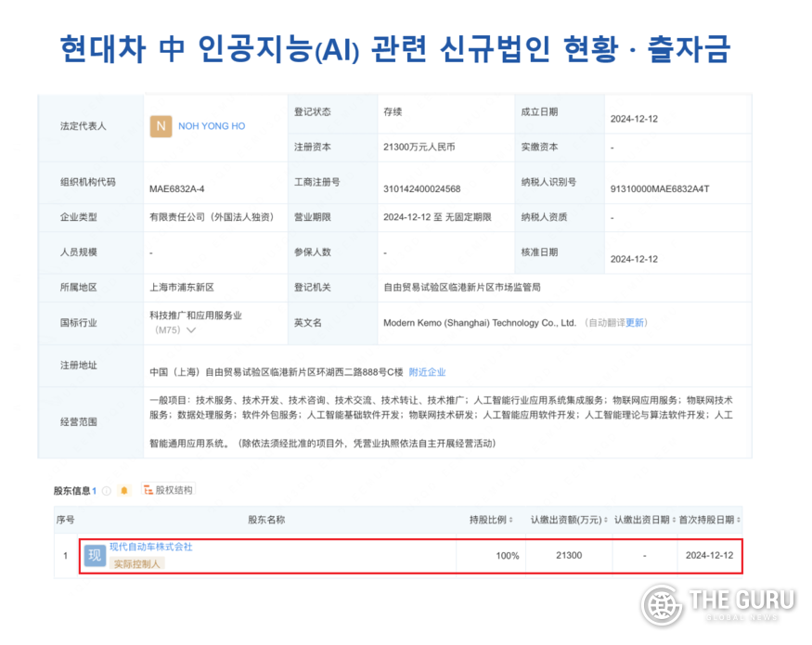Click the 注册地址 row label
Image resolution: width=812 pixels, height=645 pixels.
(x=79, y=366)
